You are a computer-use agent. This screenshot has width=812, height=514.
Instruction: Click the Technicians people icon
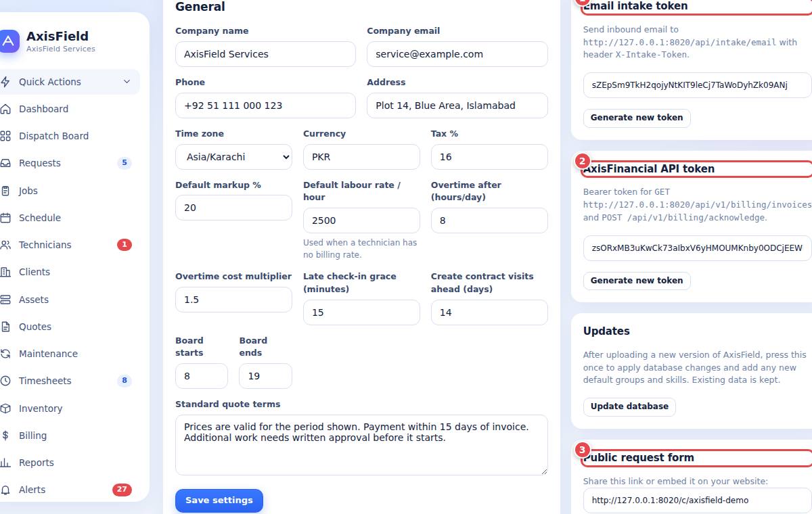pyautogui.click(x=5, y=245)
